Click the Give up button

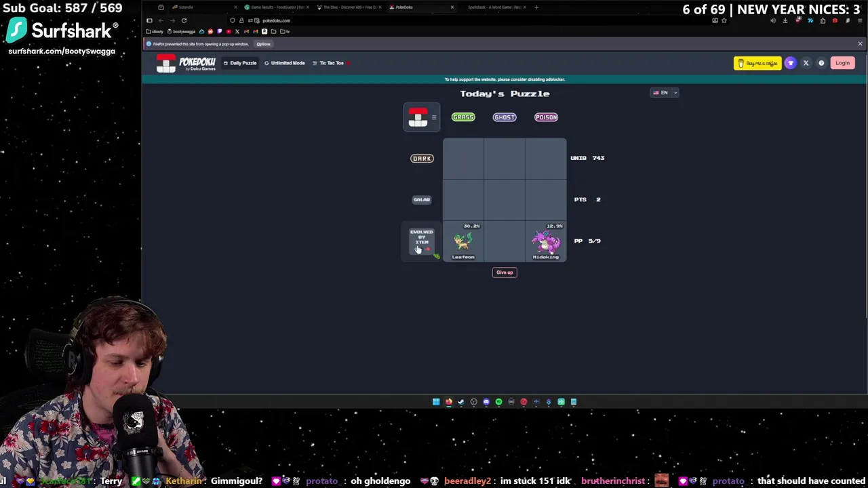[505, 272]
